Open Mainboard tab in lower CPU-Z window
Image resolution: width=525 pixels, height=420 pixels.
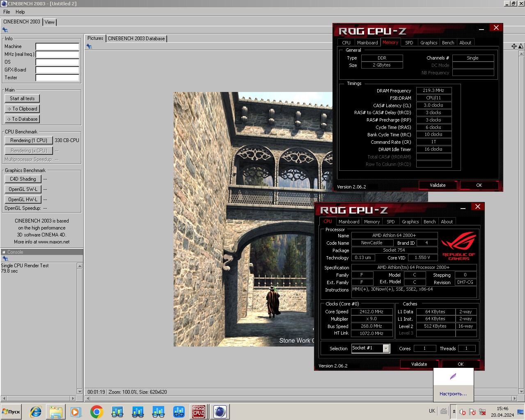349,222
